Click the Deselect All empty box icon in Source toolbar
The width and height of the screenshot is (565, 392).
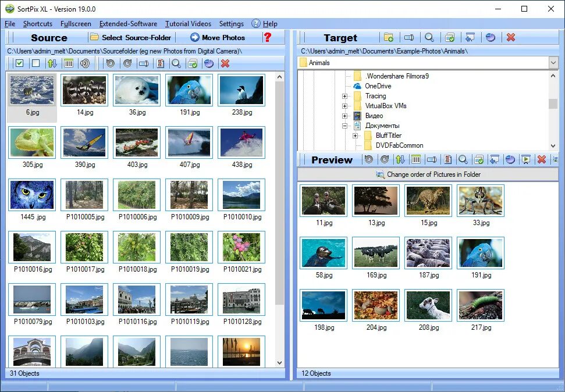click(x=35, y=63)
